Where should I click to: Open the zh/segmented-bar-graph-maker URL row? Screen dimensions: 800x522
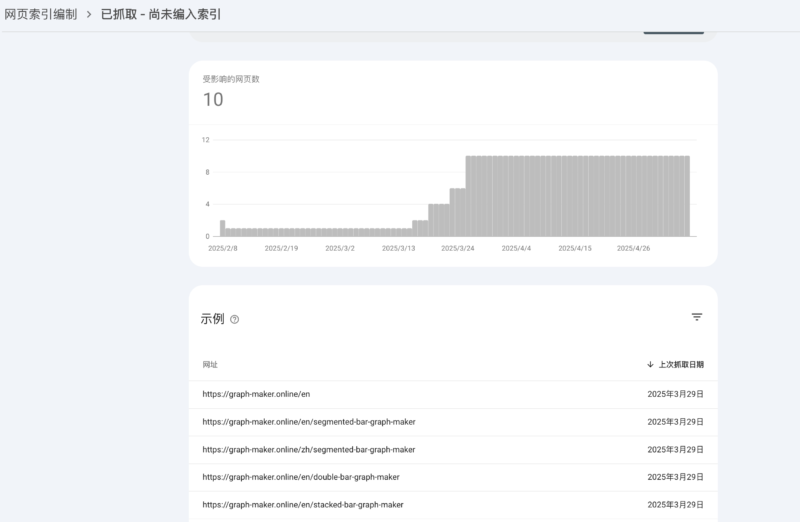pos(308,450)
